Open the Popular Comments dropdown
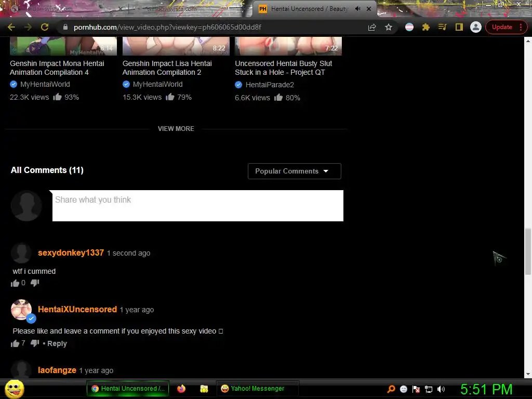The height and width of the screenshot is (399, 532). point(294,171)
